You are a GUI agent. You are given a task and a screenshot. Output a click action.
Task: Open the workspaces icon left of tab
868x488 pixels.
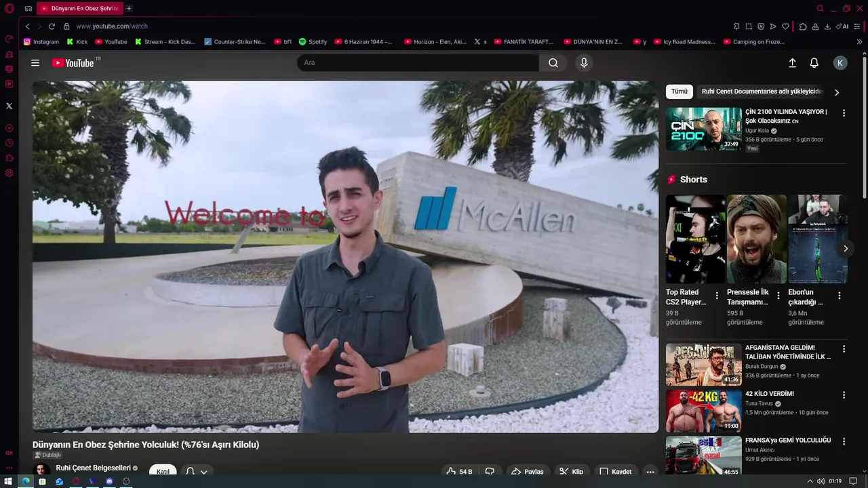pyautogui.click(x=28, y=9)
